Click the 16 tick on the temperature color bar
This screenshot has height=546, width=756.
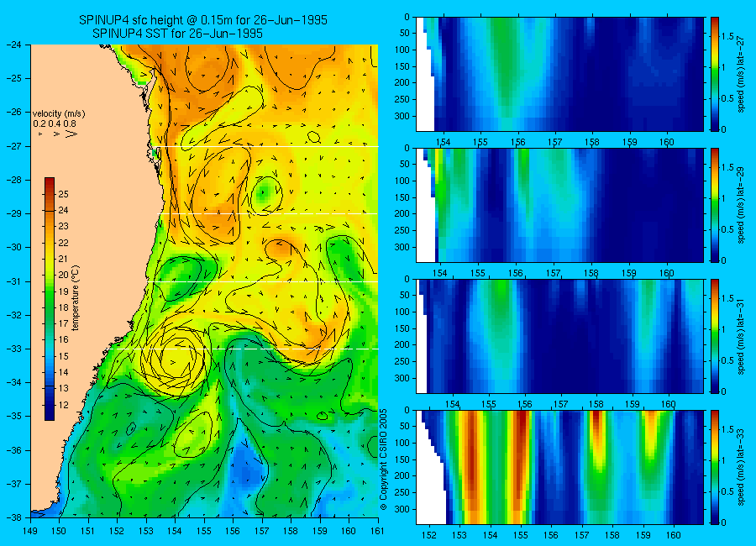click(x=63, y=339)
